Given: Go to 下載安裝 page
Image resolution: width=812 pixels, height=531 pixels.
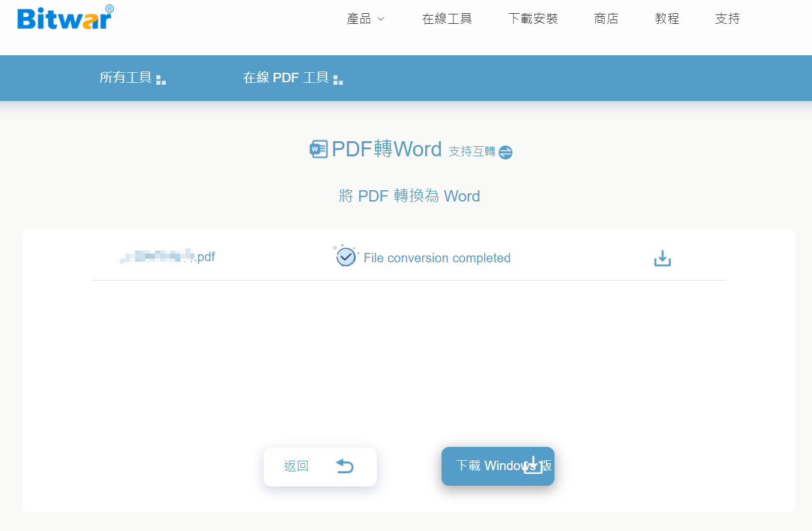Looking at the screenshot, I should [533, 19].
